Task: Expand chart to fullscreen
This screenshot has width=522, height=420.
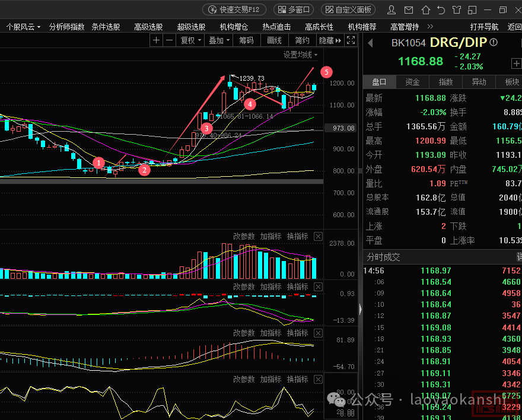Action: coord(351,40)
